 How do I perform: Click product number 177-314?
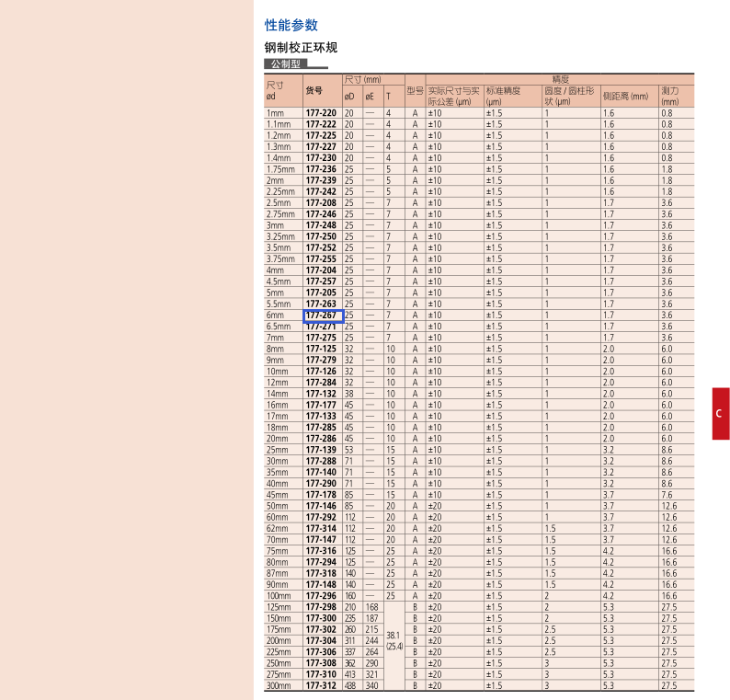coord(321,528)
